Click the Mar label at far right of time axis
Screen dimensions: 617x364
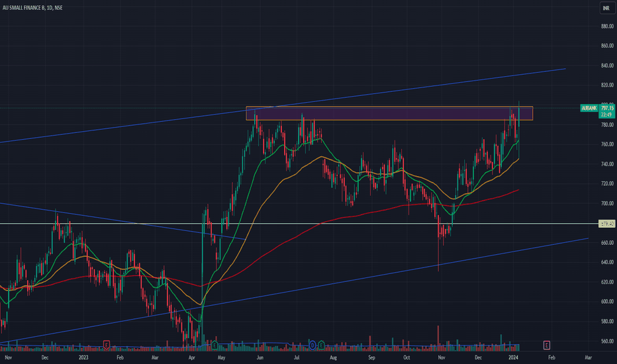(589, 357)
